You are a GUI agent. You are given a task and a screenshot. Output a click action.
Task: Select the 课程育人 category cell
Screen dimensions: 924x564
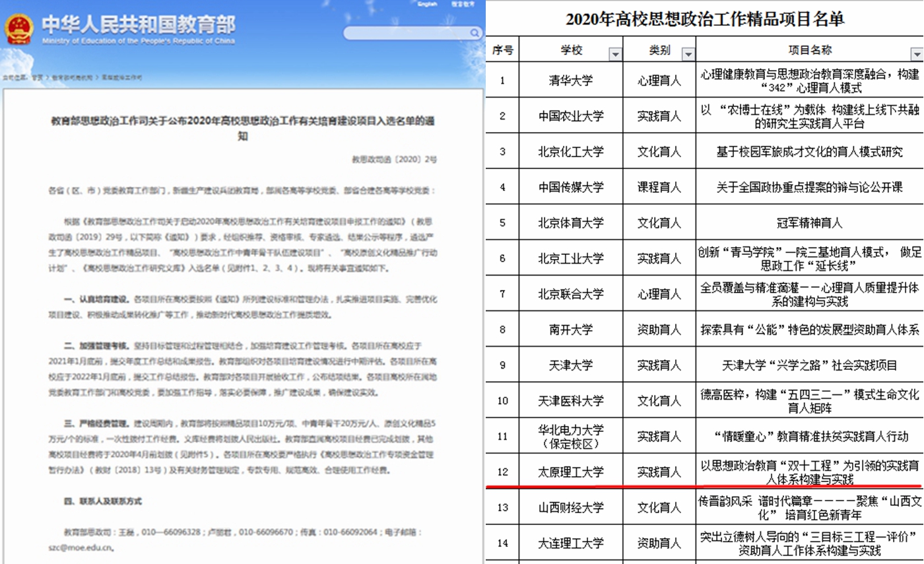coord(659,187)
